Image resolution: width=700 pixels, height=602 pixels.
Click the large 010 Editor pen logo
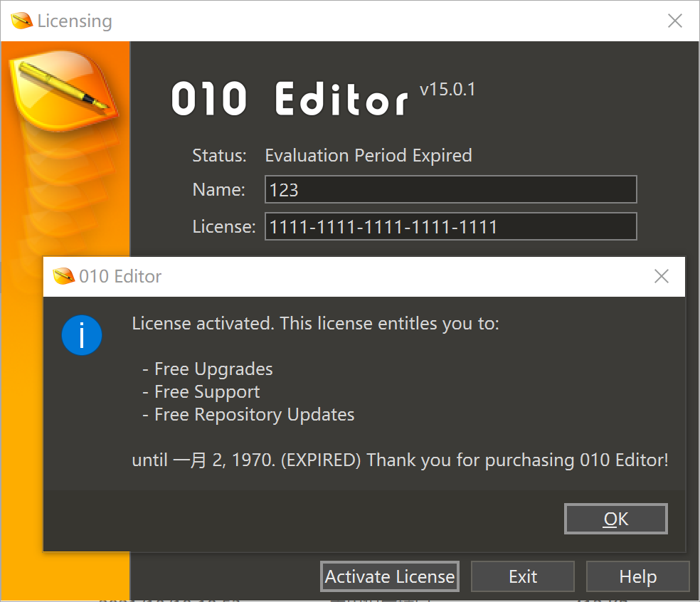(x=64, y=90)
